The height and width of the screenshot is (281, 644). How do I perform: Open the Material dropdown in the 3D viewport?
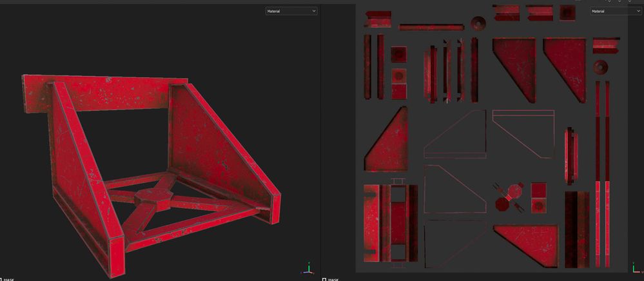click(291, 11)
